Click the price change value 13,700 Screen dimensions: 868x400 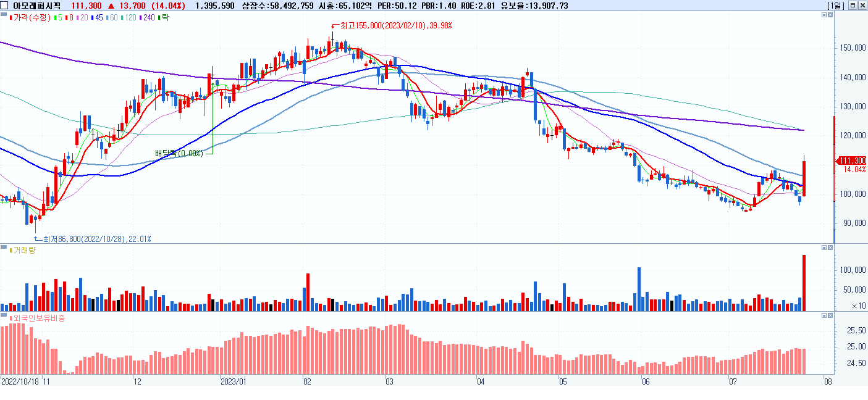(x=133, y=6)
